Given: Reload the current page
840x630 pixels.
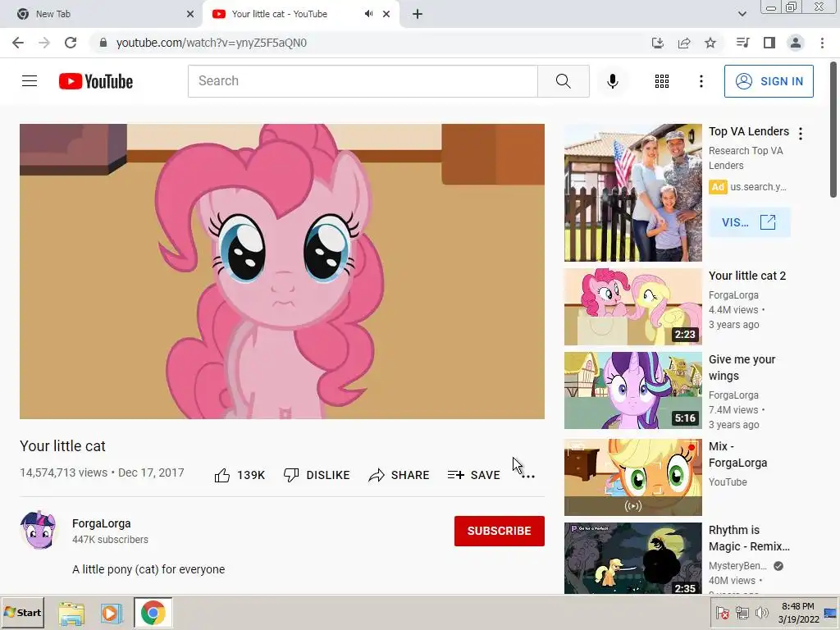Looking at the screenshot, I should [x=71, y=43].
